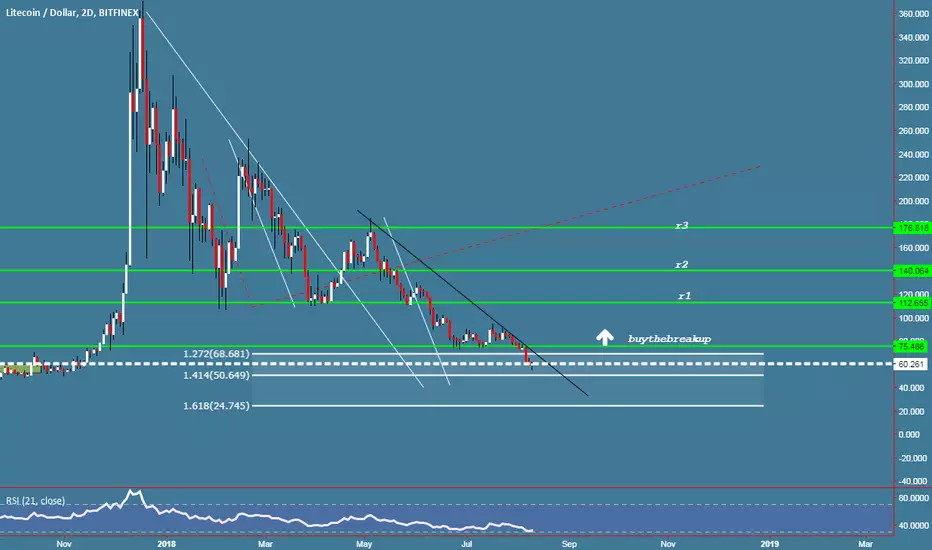Click the Mar 2018 time axis label
This screenshot has height=550, width=932.
tap(265, 543)
